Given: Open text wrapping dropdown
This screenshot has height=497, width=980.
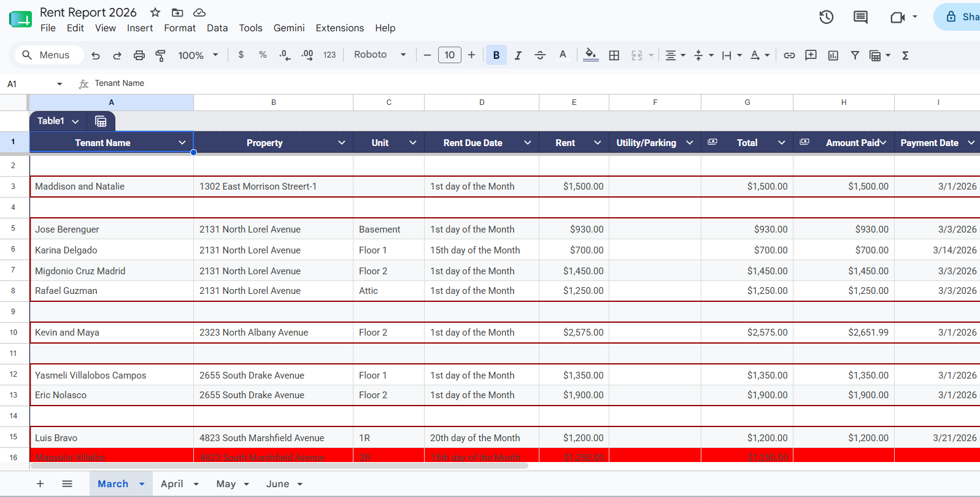Looking at the screenshot, I should pyautogui.click(x=731, y=55).
